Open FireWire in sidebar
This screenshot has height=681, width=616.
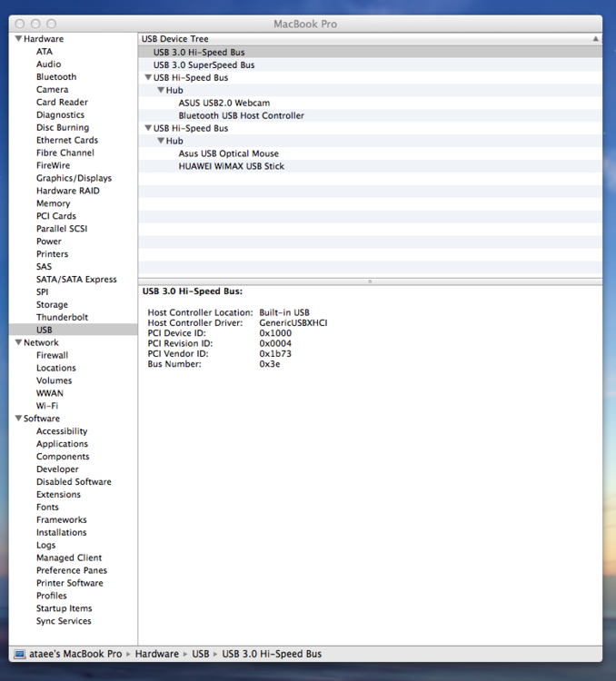(x=53, y=165)
